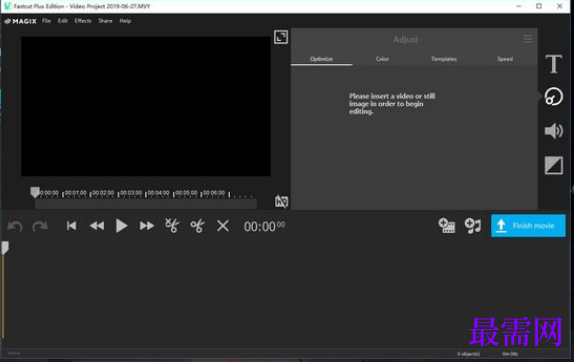Open the Title text tool

pyautogui.click(x=553, y=64)
